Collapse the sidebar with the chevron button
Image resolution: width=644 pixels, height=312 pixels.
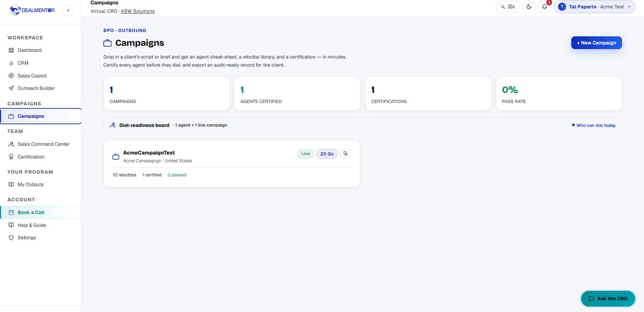(x=68, y=10)
